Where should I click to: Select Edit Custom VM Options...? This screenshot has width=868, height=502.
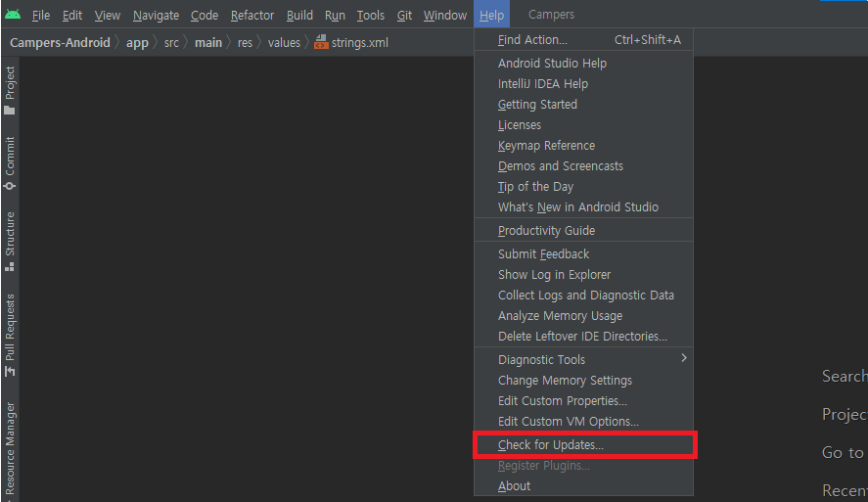[583, 421]
